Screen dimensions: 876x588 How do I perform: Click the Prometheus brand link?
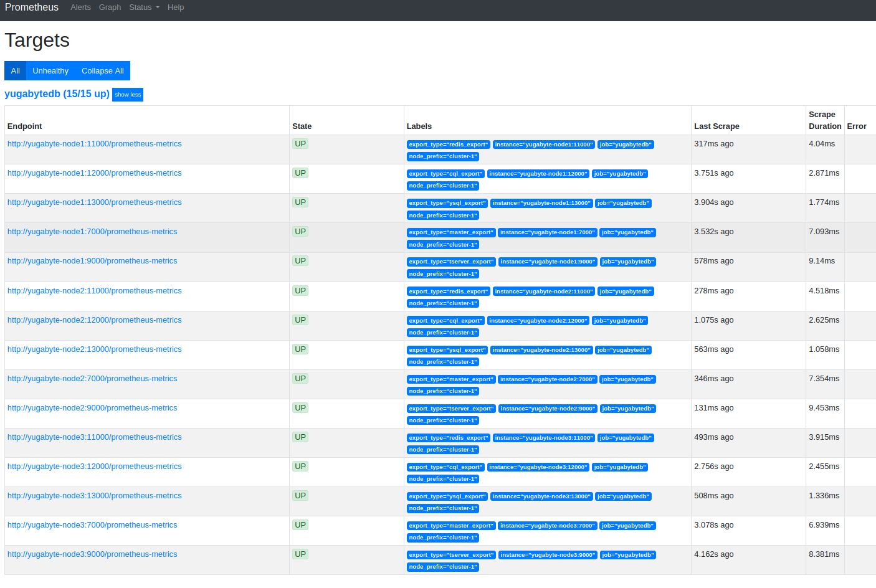click(x=32, y=7)
